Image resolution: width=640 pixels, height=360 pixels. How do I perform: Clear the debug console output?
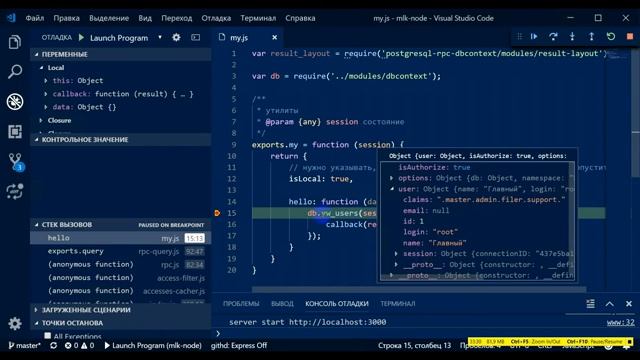pyautogui.click(x=590, y=304)
